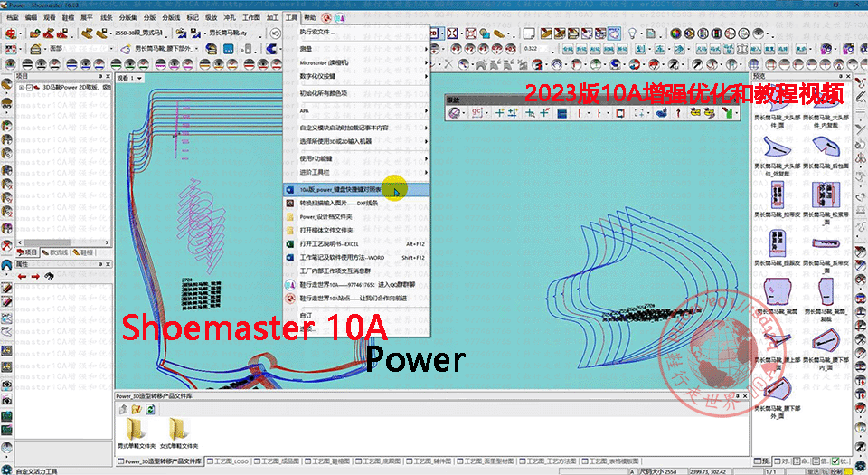868x475 pixels.
Task: Open the 编辑 menu
Action: (31, 18)
